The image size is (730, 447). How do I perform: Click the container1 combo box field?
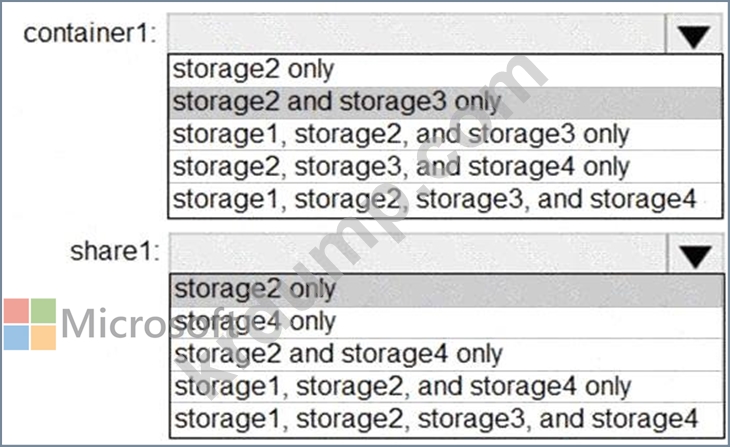click(416, 34)
